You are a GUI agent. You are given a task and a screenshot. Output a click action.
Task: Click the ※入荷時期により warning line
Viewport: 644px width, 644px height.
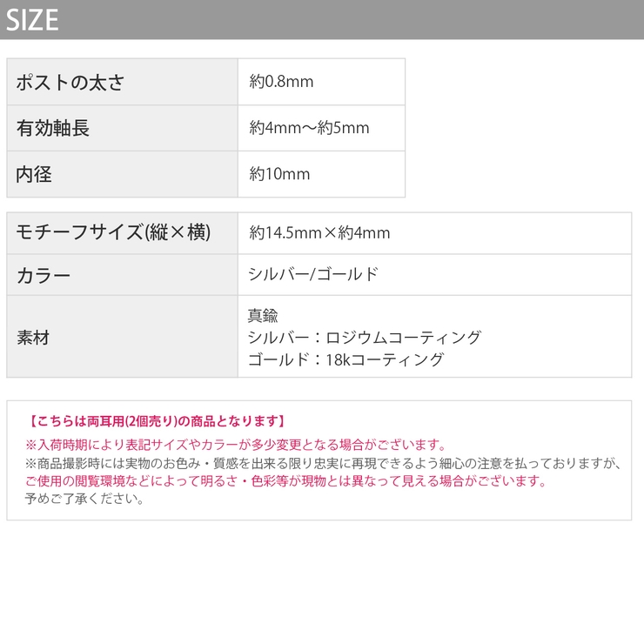coord(235,445)
